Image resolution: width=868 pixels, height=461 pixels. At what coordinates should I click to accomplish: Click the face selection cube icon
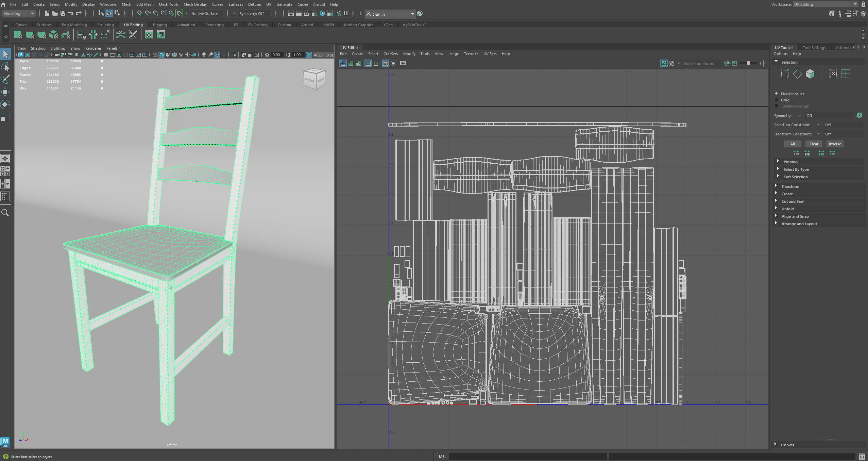pos(810,74)
